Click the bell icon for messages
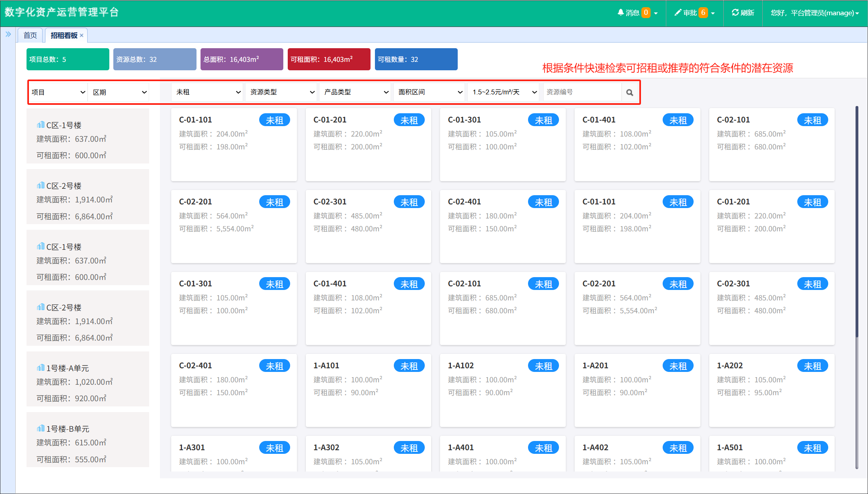 pos(621,12)
